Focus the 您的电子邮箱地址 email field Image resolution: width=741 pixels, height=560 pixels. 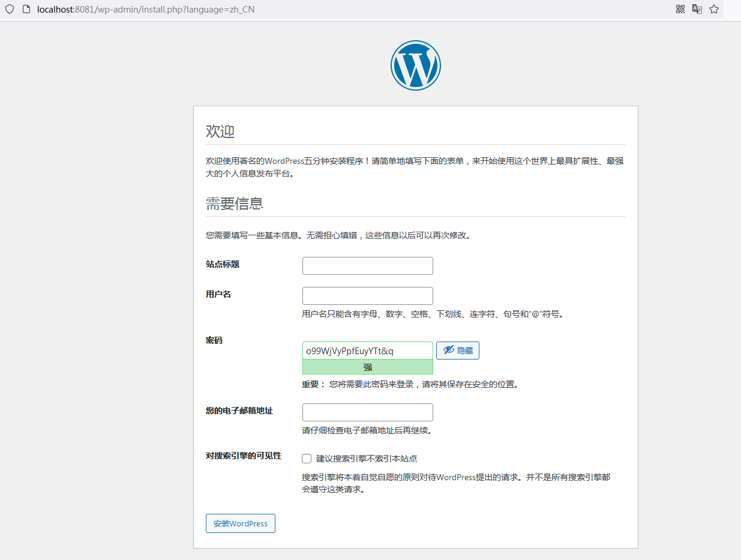[367, 412]
